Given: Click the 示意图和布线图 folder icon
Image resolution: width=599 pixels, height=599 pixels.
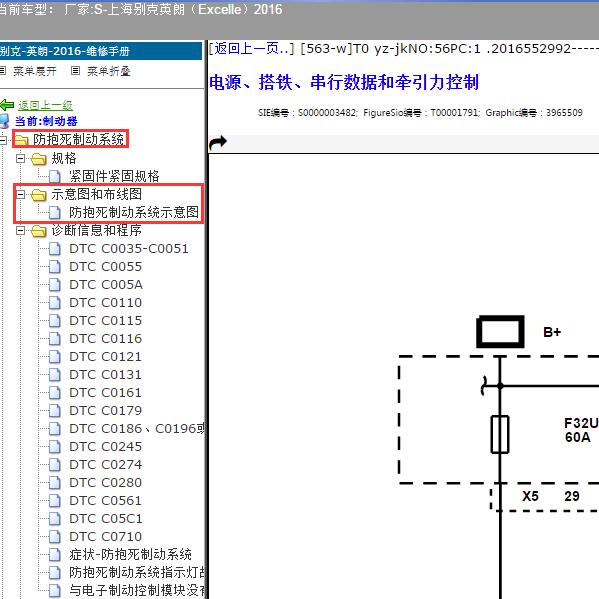Looking at the screenshot, I should 39,195.
